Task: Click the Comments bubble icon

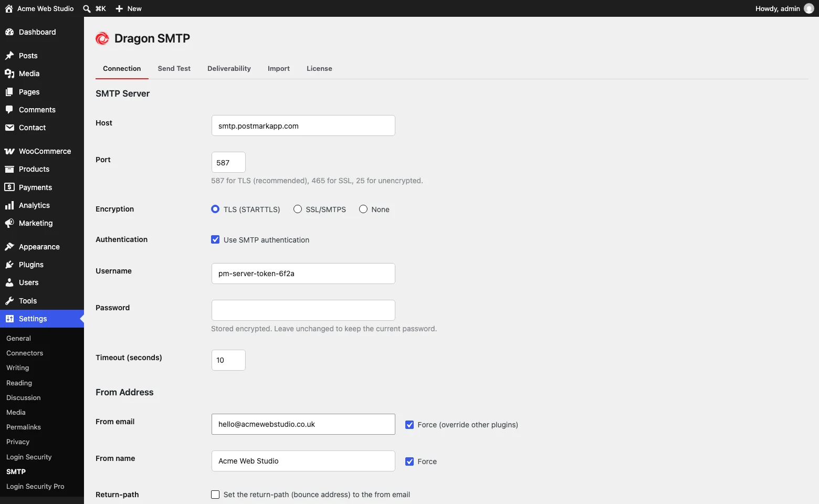Action: [x=9, y=110]
